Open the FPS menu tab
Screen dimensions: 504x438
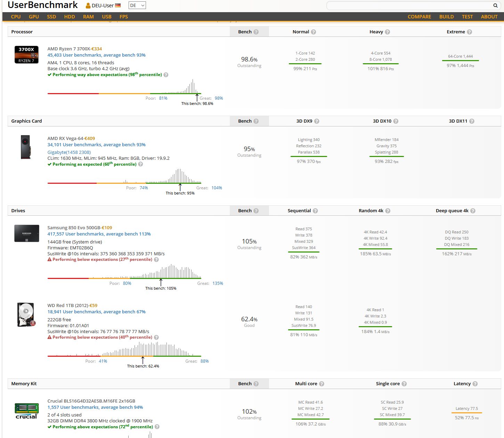(124, 17)
